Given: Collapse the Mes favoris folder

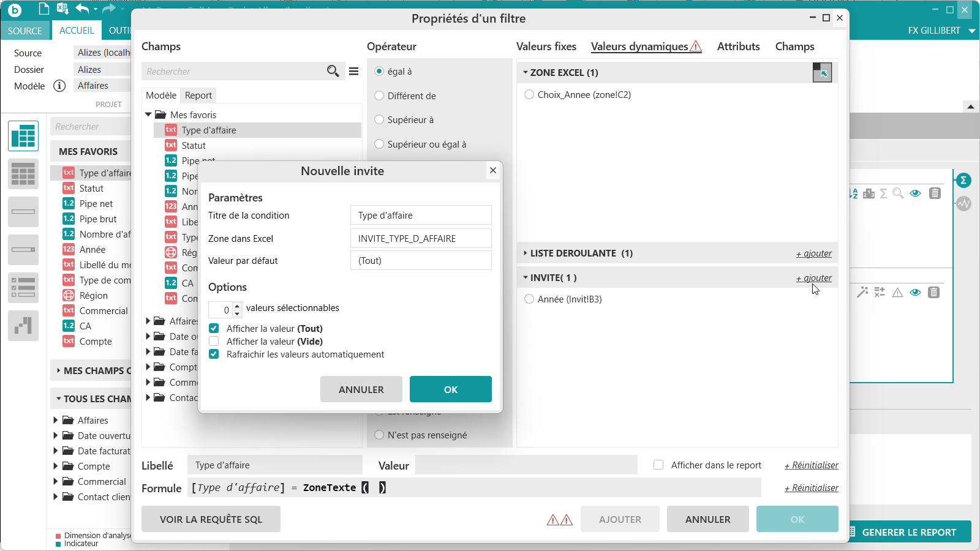Looking at the screenshot, I should (x=148, y=114).
